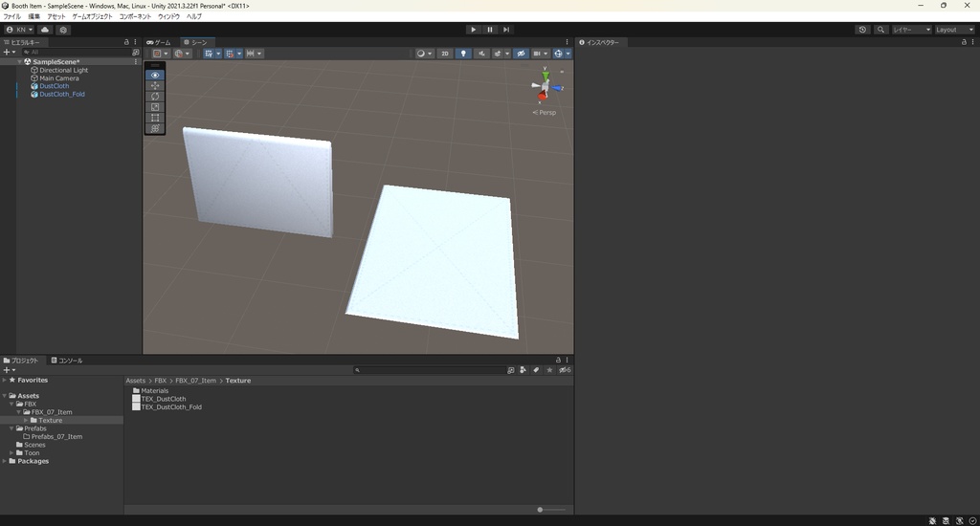Click the Step frame button
Screen dimensions: 980x526
click(506, 30)
